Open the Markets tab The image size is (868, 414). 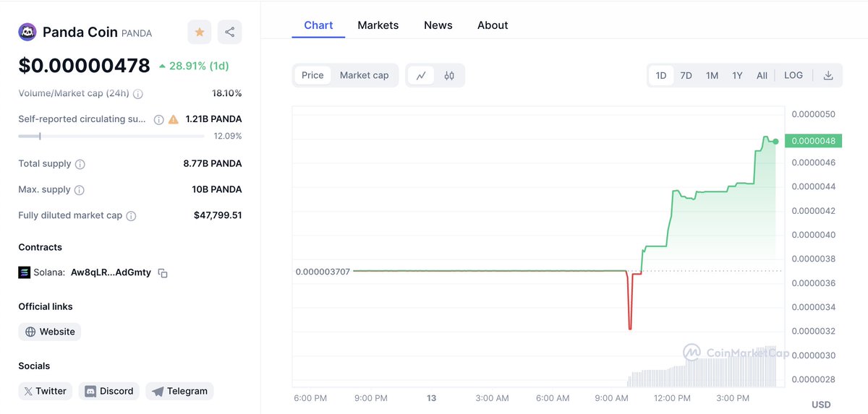[x=378, y=25]
